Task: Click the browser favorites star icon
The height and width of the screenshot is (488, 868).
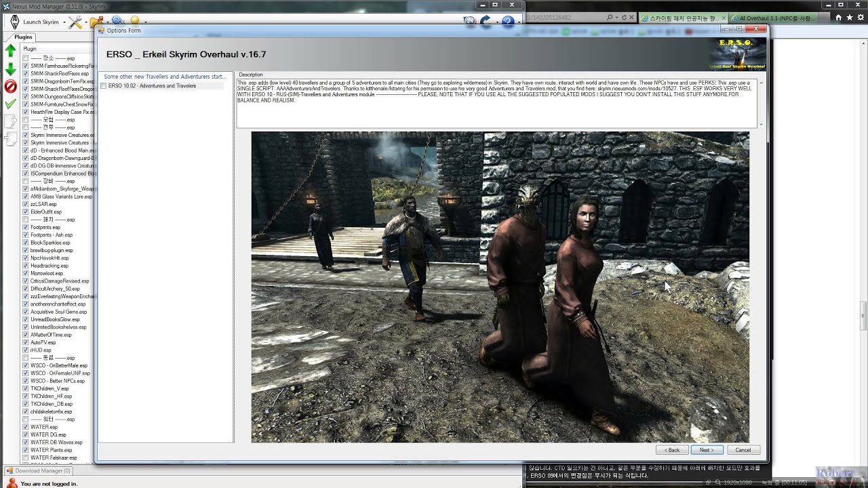Action: tap(848, 18)
